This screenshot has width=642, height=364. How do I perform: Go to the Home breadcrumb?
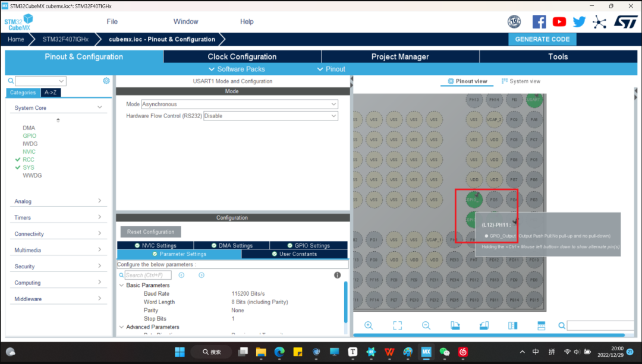15,39
